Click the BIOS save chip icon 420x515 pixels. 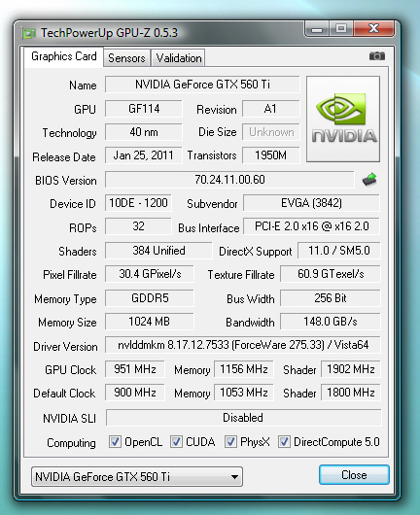(x=369, y=180)
